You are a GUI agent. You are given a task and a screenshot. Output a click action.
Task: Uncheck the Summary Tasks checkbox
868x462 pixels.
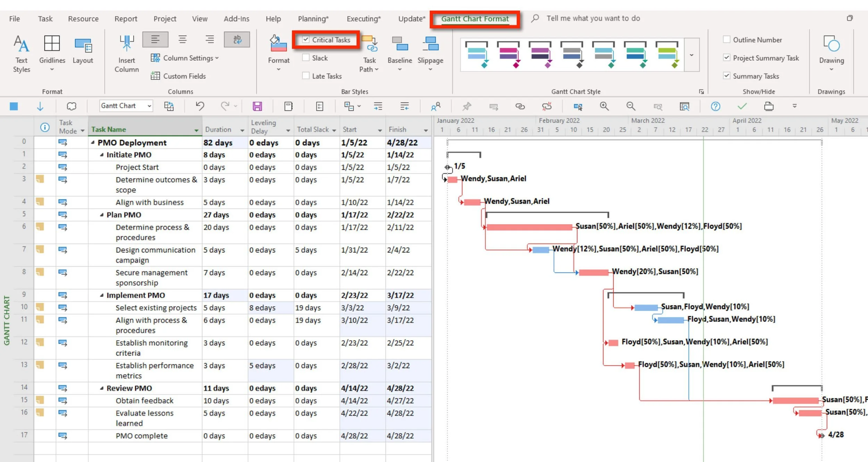pos(726,75)
